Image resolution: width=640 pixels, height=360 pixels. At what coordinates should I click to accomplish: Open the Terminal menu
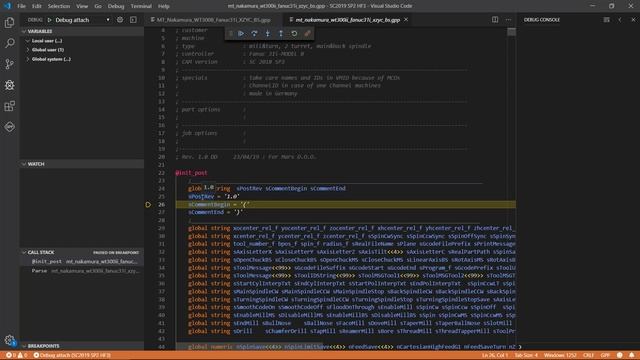pyautogui.click(x=141, y=6)
